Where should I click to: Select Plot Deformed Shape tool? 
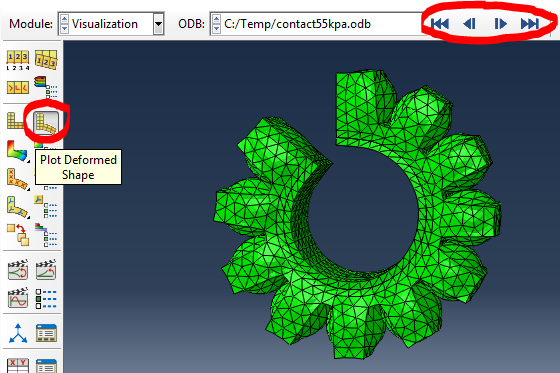click(46, 123)
